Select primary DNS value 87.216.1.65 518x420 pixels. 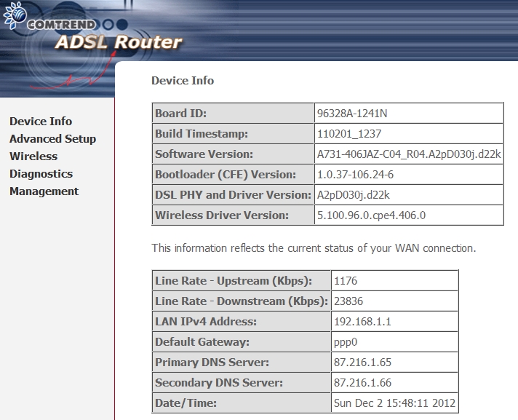(x=362, y=362)
